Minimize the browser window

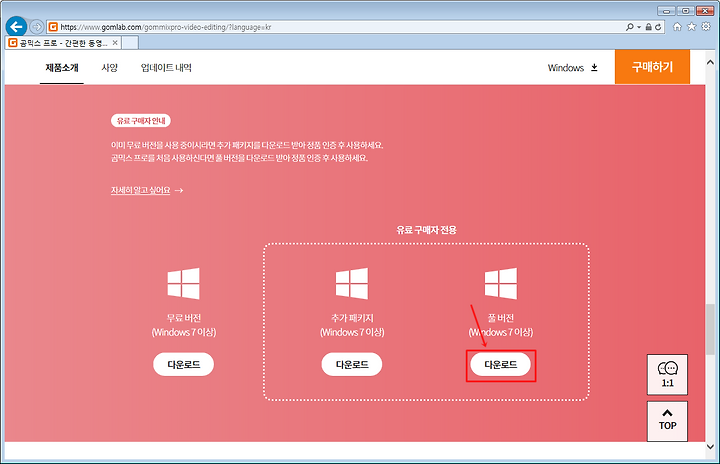666,11
